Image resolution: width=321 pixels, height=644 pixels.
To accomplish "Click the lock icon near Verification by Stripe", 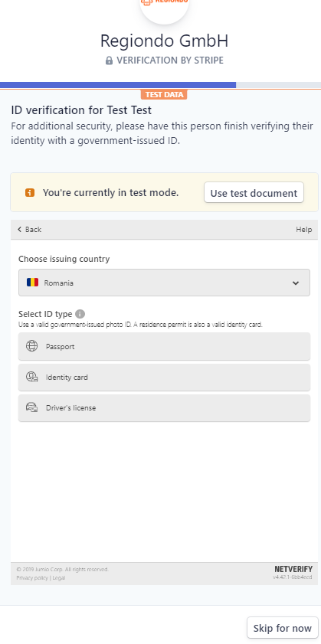I will (x=109, y=60).
